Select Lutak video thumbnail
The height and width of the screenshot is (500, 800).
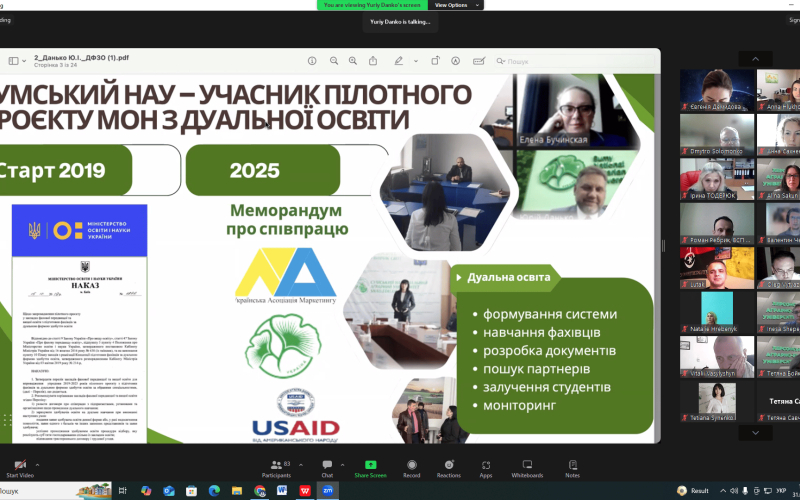(x=717, y=268)
